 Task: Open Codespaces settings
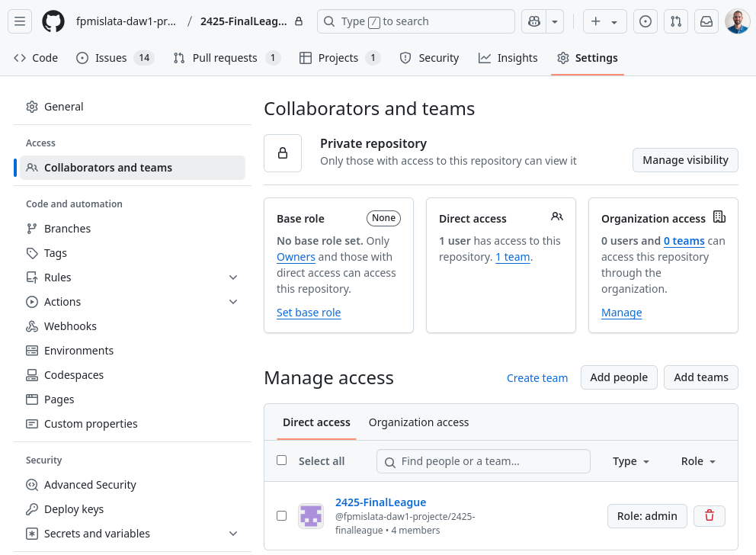pyautogui.click(x=132, y=375)
